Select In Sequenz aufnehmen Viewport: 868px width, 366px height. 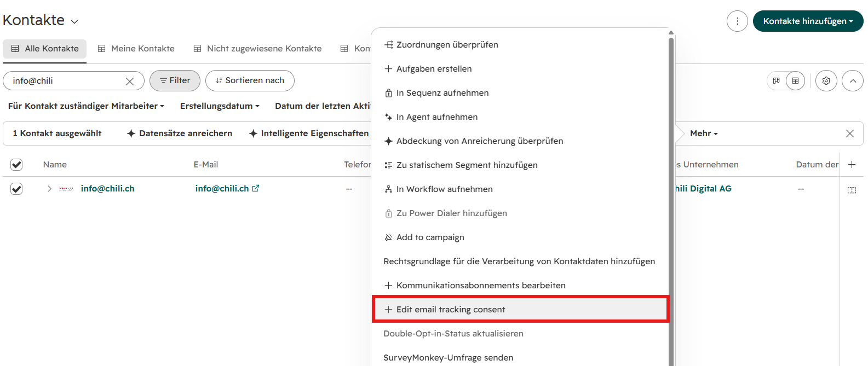pyautogui.click(x=520, y=93)
